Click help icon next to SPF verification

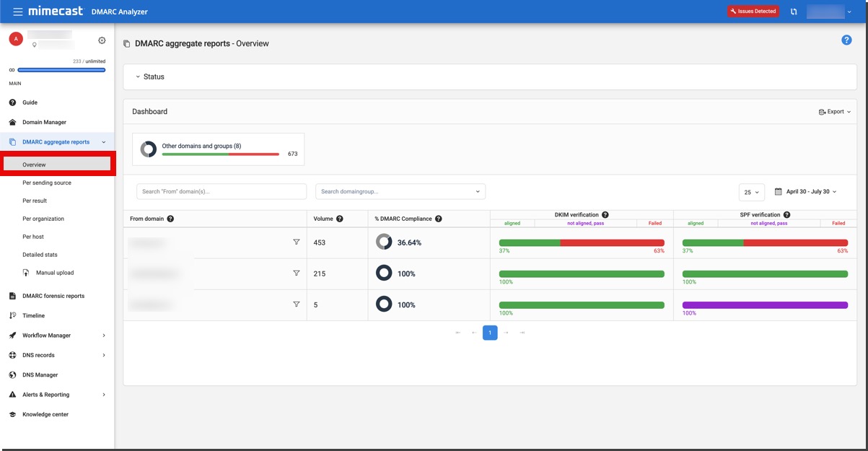coord(786,214)
